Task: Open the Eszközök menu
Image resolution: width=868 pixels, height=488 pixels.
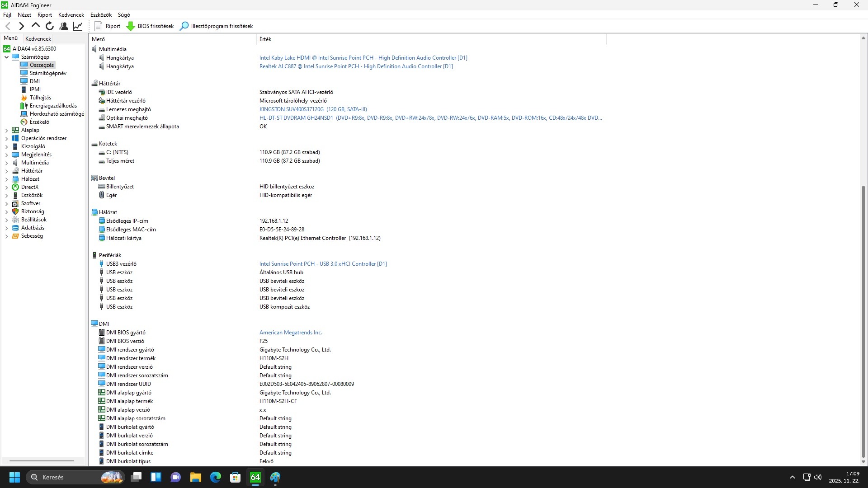Action: [100, 15]
